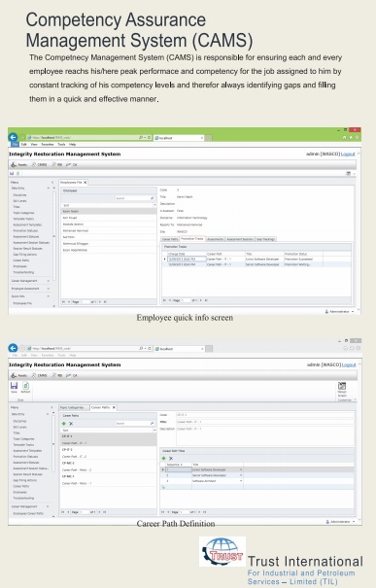
Task: Click Logout link in Employee quick info screenshot
Action: (x=348, y=155)
